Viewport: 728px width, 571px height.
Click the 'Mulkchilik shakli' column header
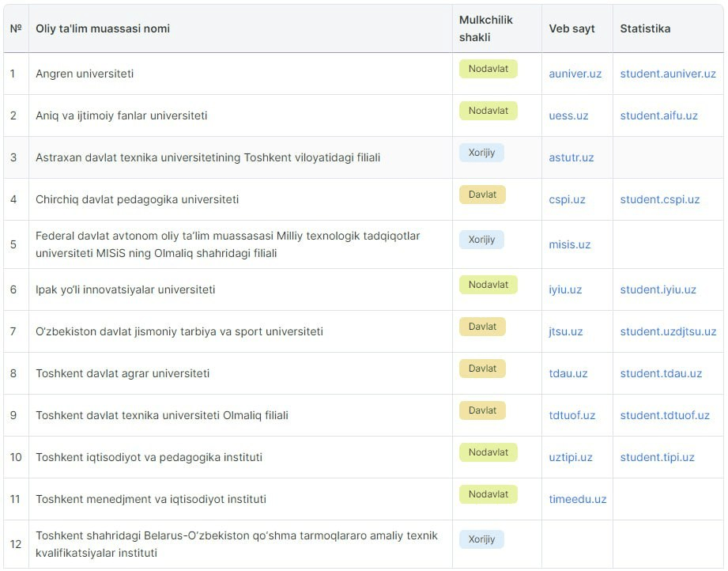pyautogui.click(x=496, y=28)
